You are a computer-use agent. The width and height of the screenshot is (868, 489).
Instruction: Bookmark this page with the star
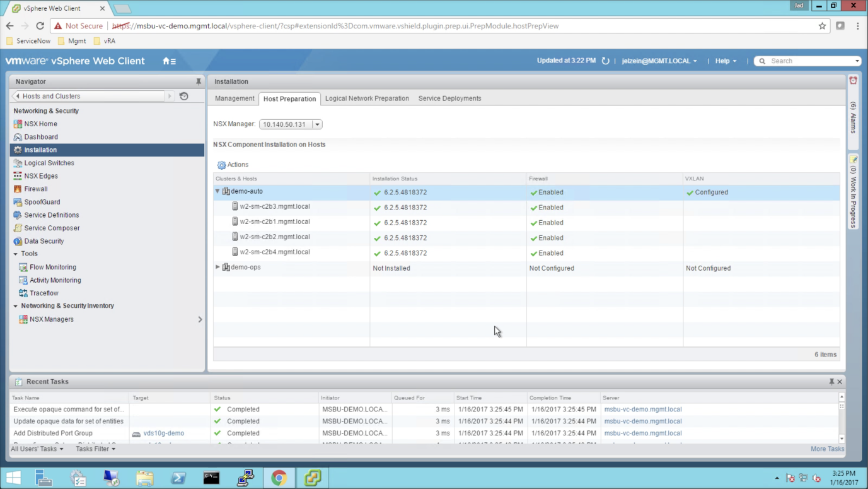point(822,26)
